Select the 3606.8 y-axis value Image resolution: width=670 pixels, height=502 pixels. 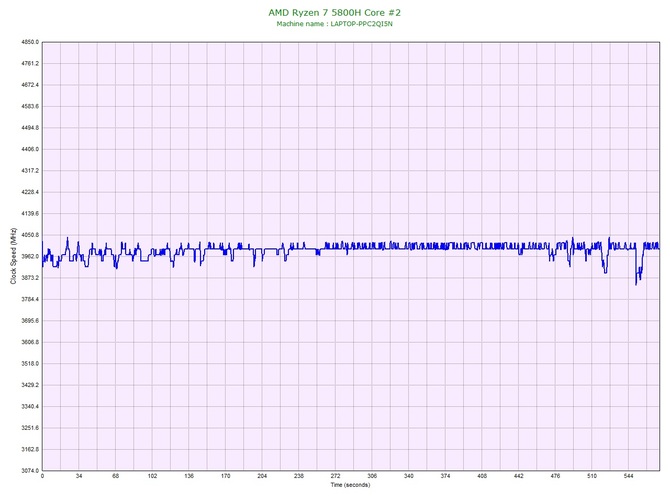[30, 342]
